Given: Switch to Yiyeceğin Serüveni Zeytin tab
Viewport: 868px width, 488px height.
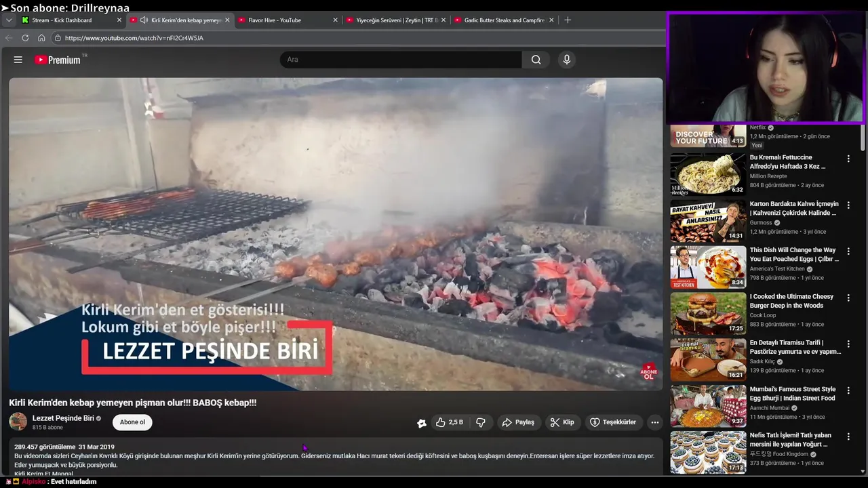Looking at the screenshot, I should pyautogui.click(x=397, y=20).
